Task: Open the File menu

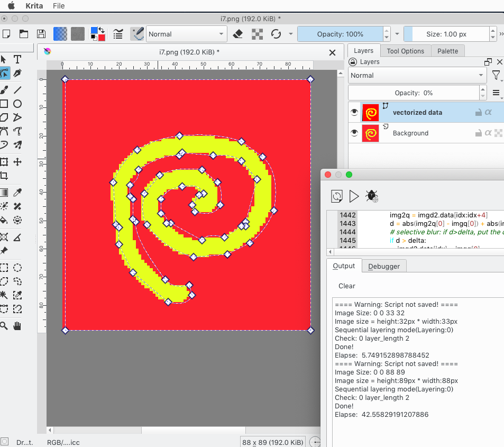Action: coord(59,6)
